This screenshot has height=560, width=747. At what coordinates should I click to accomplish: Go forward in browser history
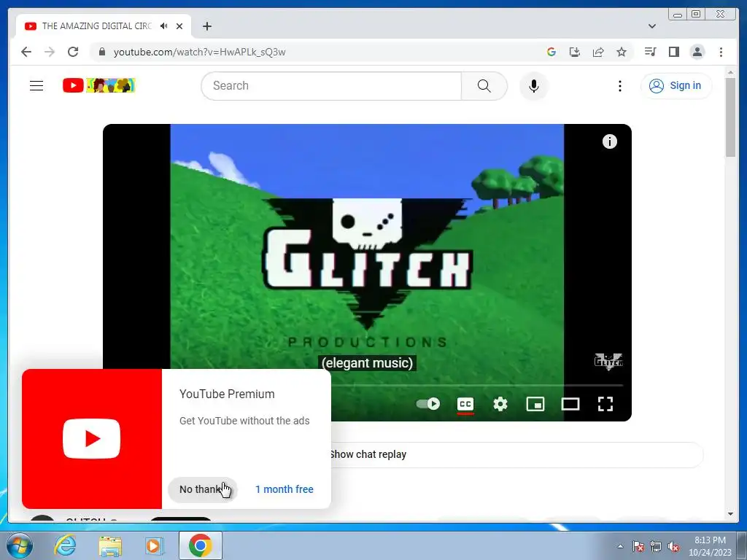[50, 52]
